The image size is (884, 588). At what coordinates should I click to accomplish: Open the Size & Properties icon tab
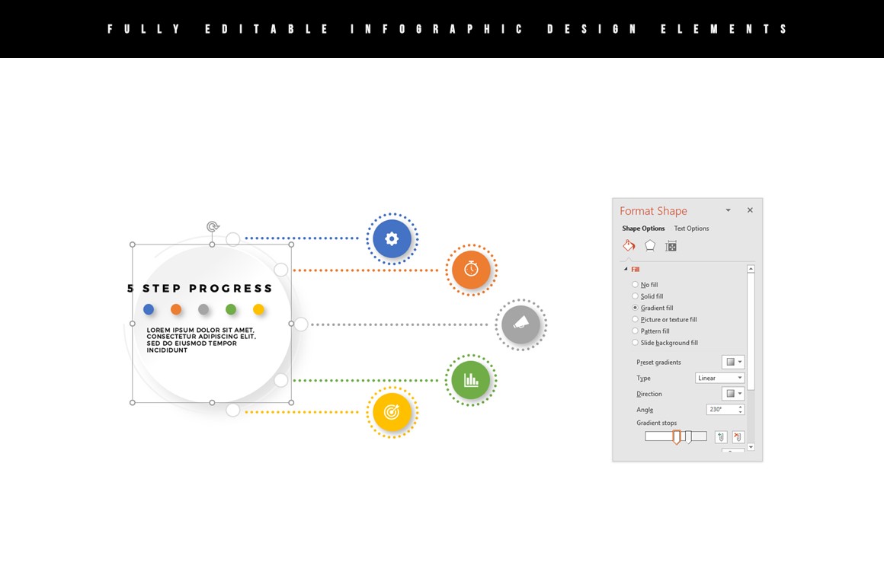(x=671, y=246)
